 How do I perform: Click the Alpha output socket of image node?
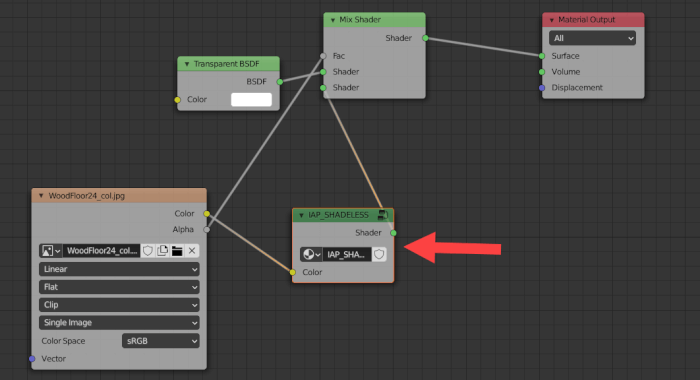click(206, 230)
